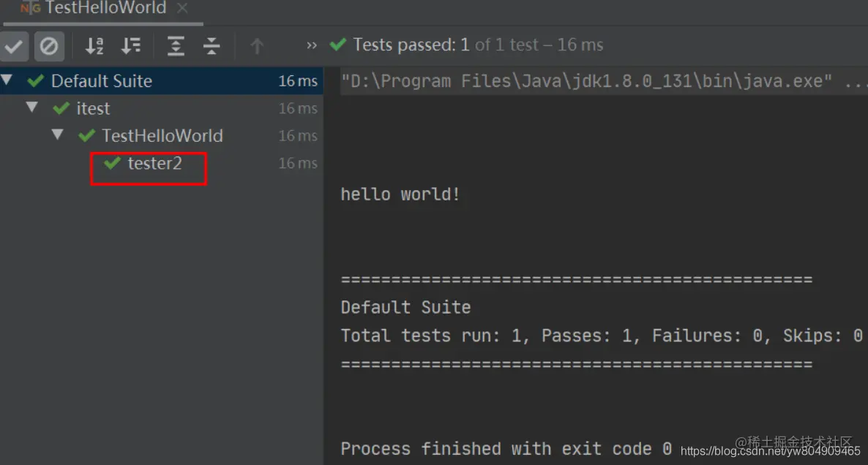Click the green check beside Tests passed
868x465 pixels.
[x=337, y=45]
